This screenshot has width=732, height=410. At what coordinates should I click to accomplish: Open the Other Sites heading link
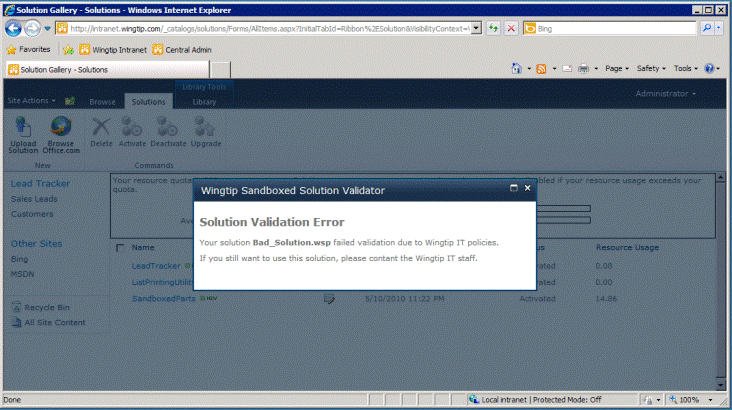36,244
